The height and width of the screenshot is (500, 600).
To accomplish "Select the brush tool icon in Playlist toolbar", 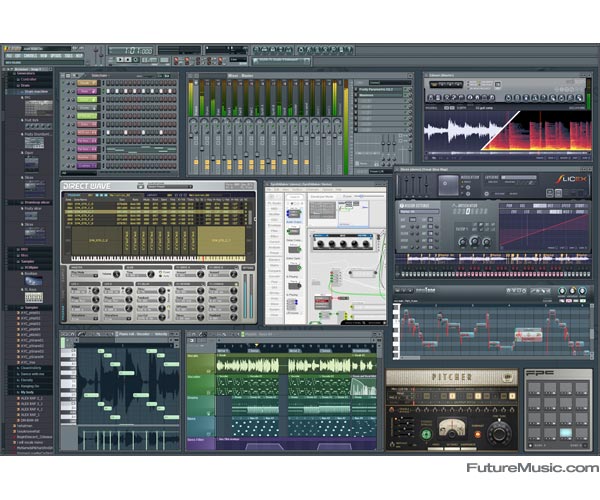I will point(205,334).
